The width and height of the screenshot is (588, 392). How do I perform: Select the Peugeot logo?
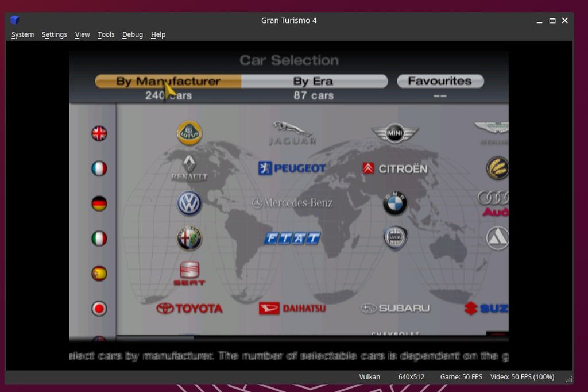pyautogui.click(x=292, y=168)
